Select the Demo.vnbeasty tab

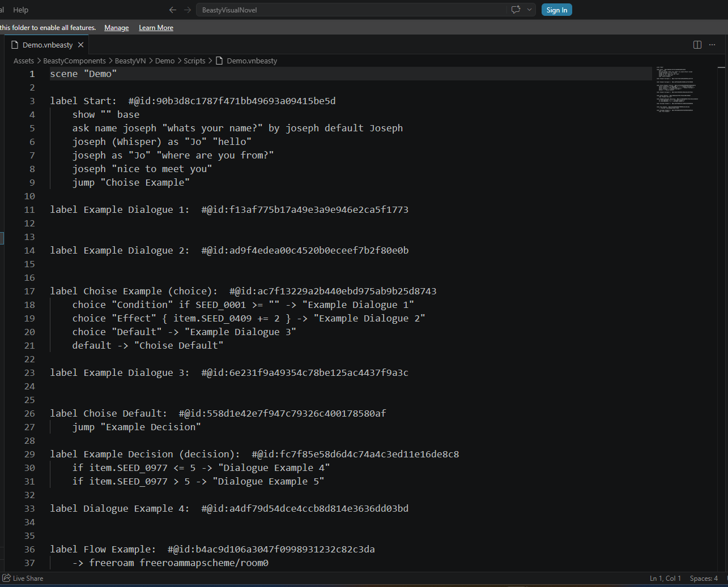48,45
